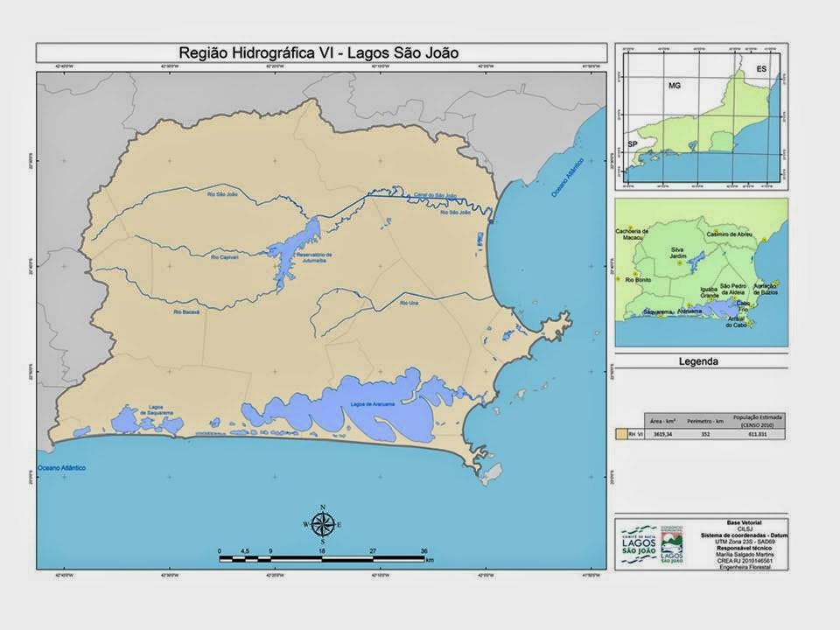Click the compass rose on the map
The width and height of the screenshot is (840, 630).
(x=323, y=524)
